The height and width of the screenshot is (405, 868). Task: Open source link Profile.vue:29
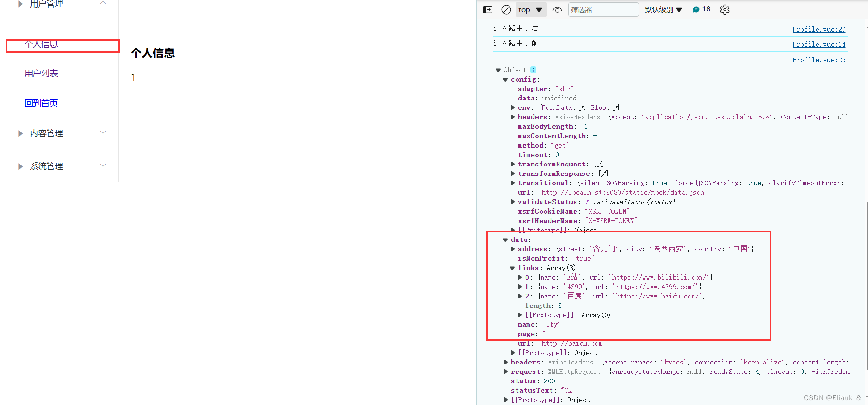tap(819, 60)
